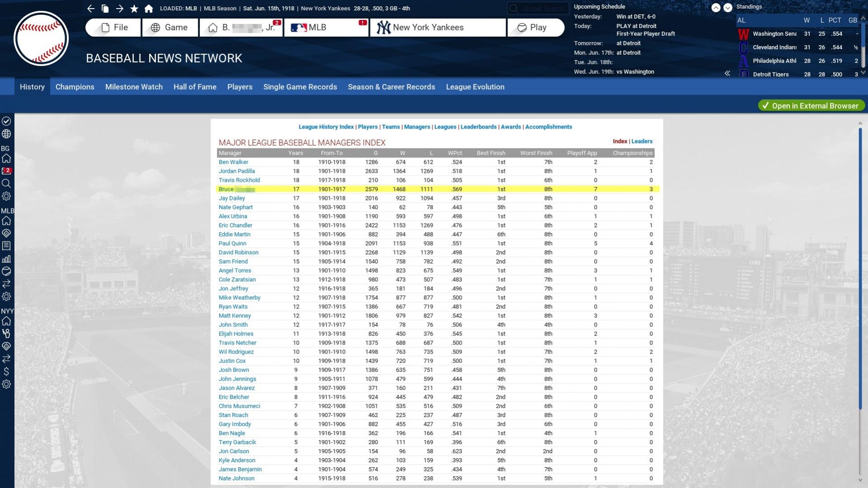Collapse panel with double left chevron
Screen dimensions: 868x488
click(x=727, y=73)
